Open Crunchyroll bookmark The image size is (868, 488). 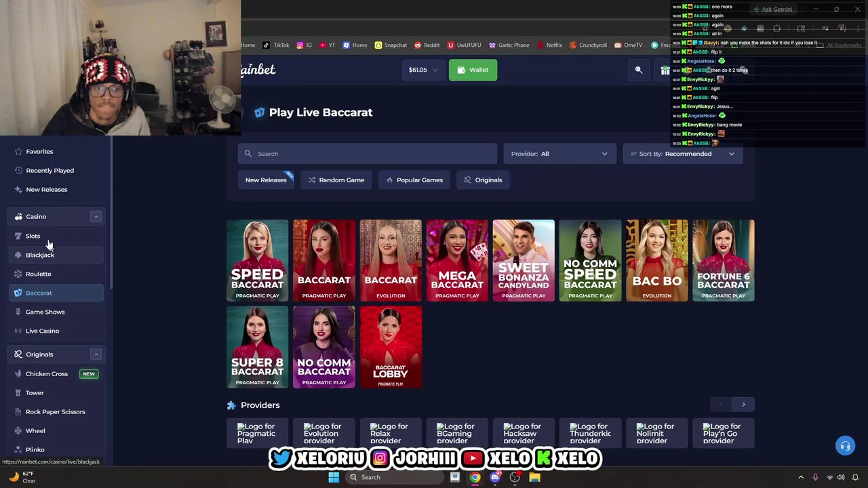pyautogui.click(x=588, y=45)
